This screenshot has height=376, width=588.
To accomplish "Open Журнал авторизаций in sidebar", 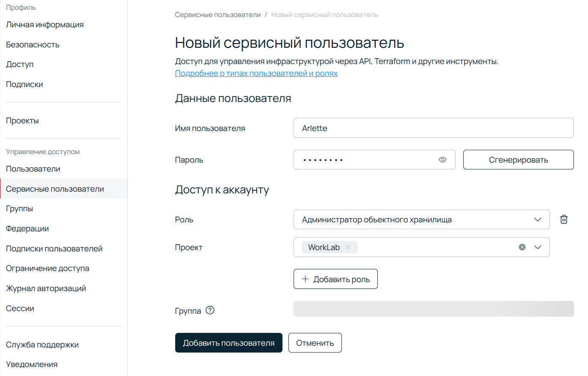I will [46, 289].
